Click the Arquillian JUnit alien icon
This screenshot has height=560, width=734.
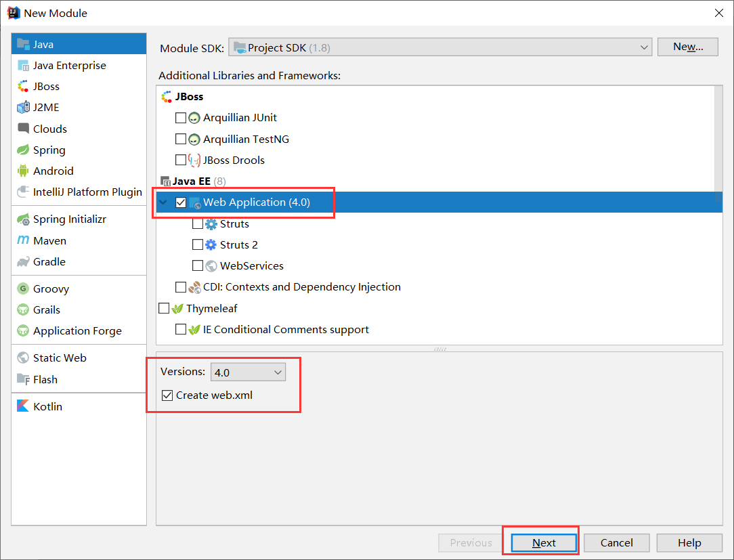(194, 118)
